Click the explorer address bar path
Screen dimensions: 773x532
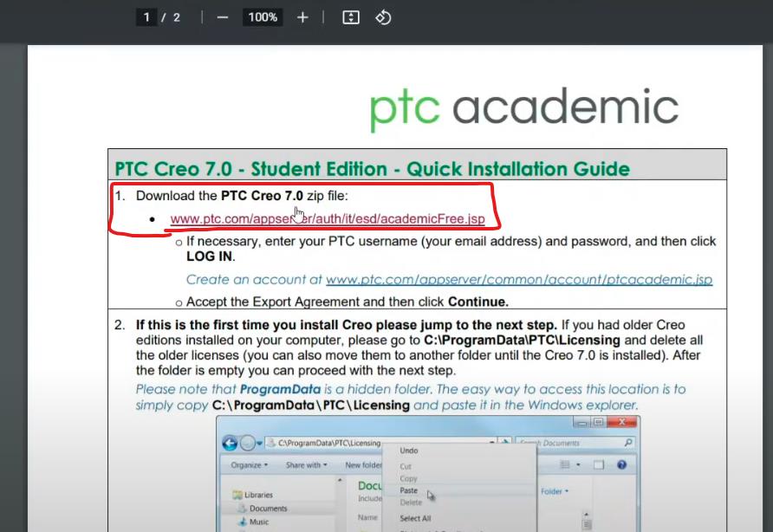329,444
